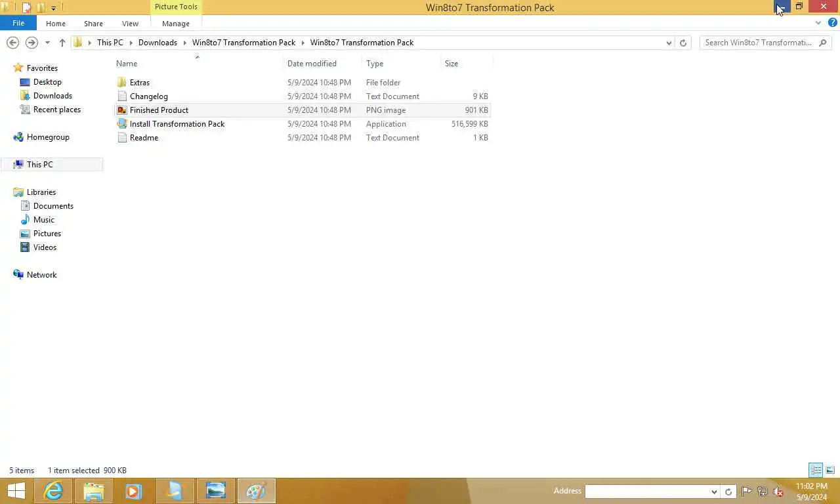The width and height of the screenshot is (840, 504).
Task: Click the 516,599 KB size cell
Action: (470, 124)
